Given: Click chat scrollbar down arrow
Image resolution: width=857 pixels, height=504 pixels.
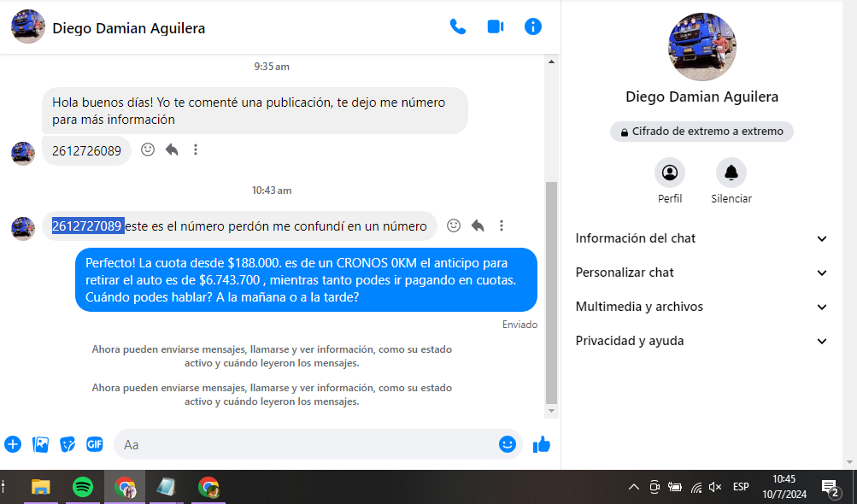Looking at the screenshot, I should click(551, 411).
